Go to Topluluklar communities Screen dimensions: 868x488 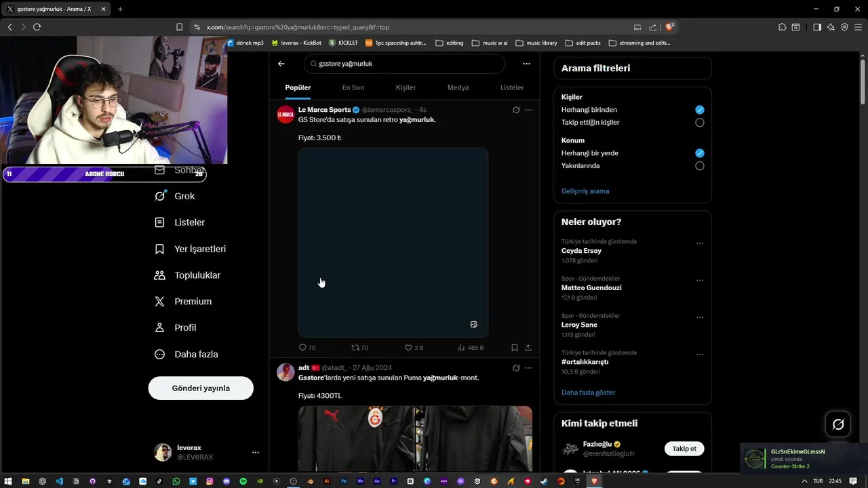187,275
